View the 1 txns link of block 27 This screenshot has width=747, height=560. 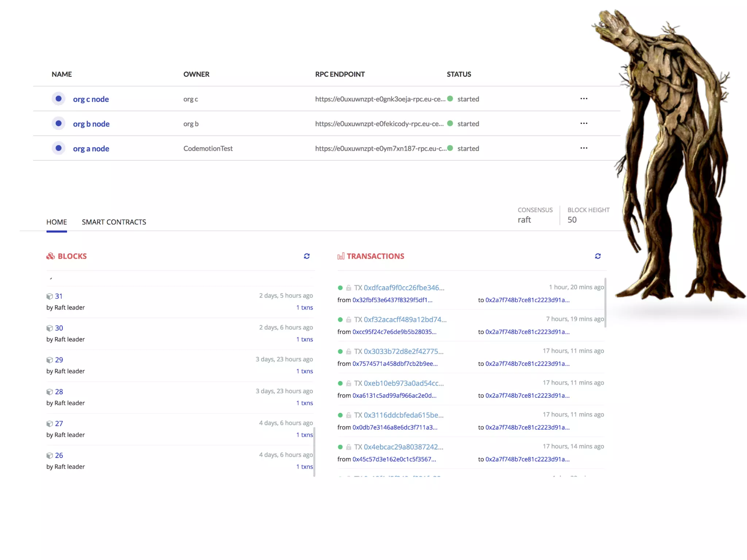304,435
